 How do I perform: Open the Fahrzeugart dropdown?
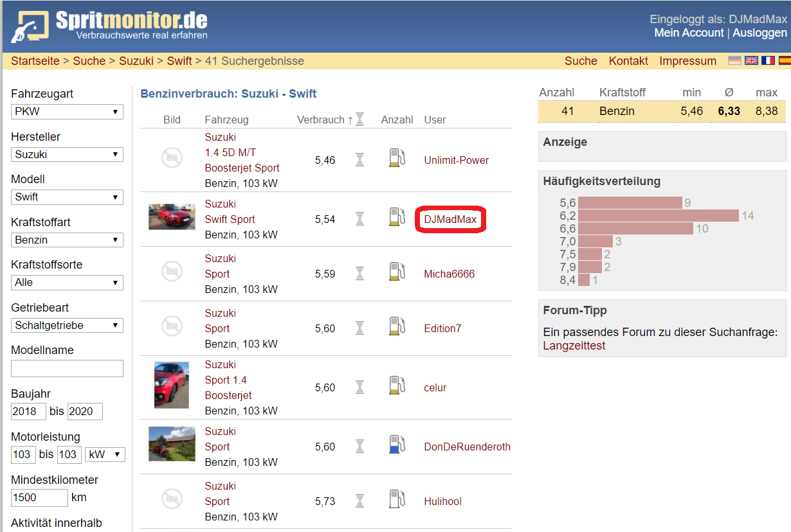point(67,111)
